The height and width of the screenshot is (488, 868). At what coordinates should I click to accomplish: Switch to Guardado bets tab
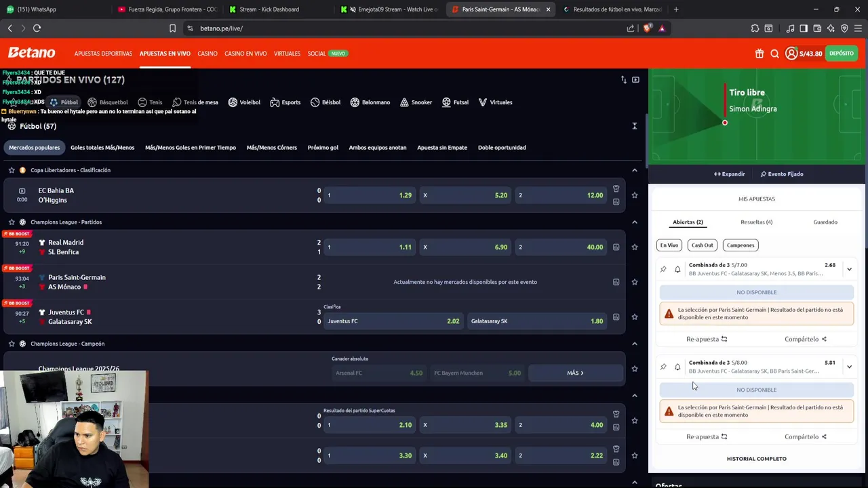[825, 222]
